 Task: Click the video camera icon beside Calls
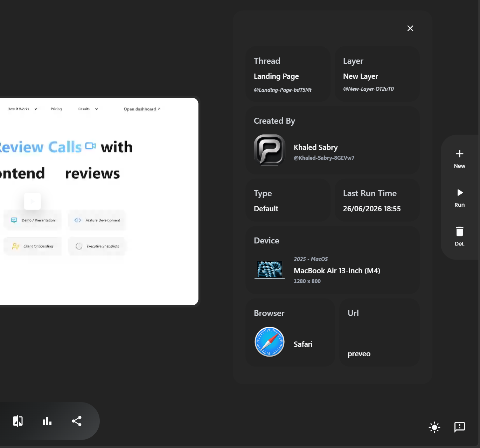[90, 146]
